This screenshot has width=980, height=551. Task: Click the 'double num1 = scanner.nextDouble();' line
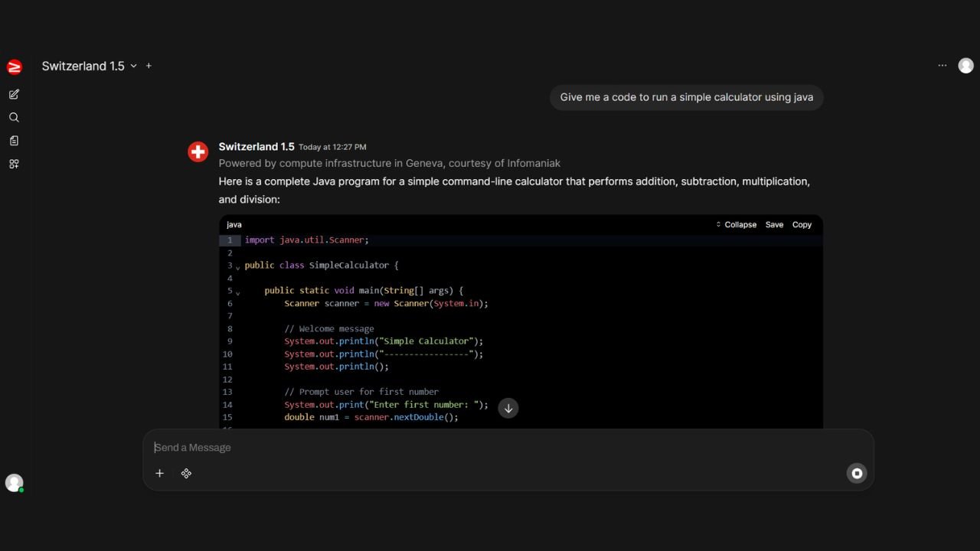pos(371,417)
